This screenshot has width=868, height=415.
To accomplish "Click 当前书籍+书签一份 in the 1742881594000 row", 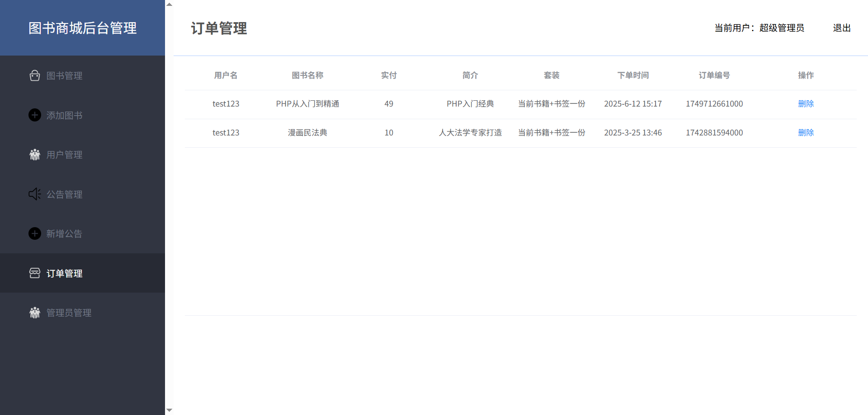I will point(552,133).
